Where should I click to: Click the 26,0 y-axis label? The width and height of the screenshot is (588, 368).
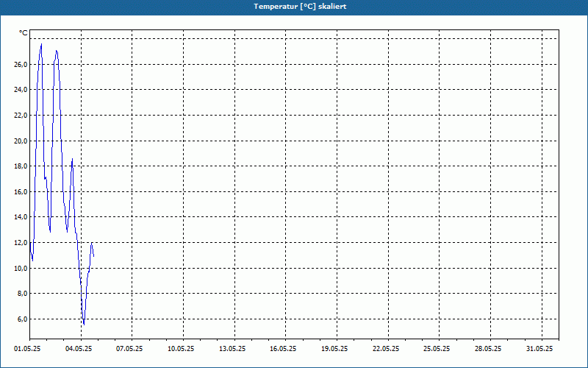coord(21,65)
